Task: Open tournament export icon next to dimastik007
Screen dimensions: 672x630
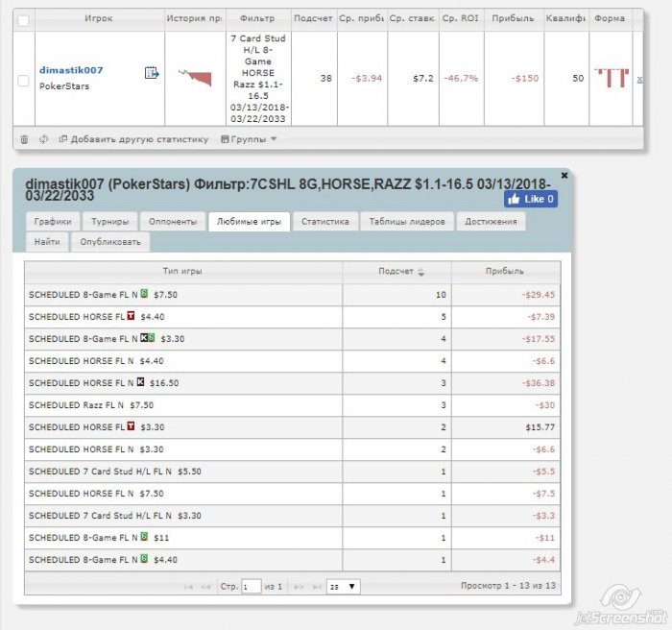Action: pos(152,73)
